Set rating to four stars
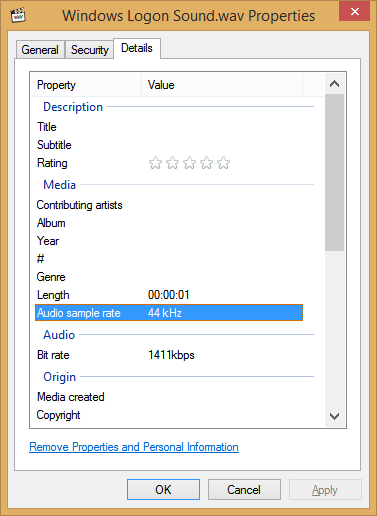This screenshot has height=516, width=377. pos(206,163)
